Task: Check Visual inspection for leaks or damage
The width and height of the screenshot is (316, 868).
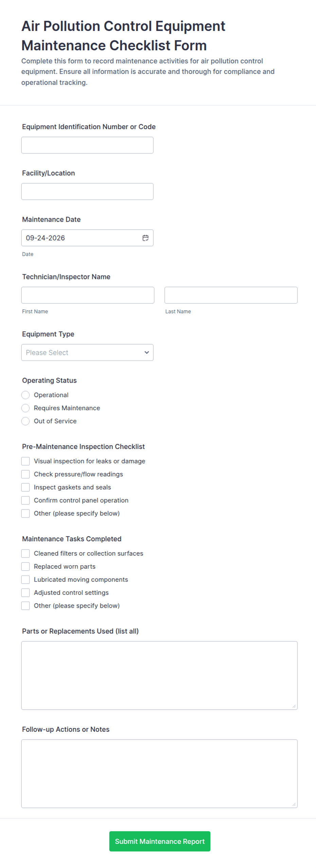Action: pyautogui.click(x=25, y=461)
